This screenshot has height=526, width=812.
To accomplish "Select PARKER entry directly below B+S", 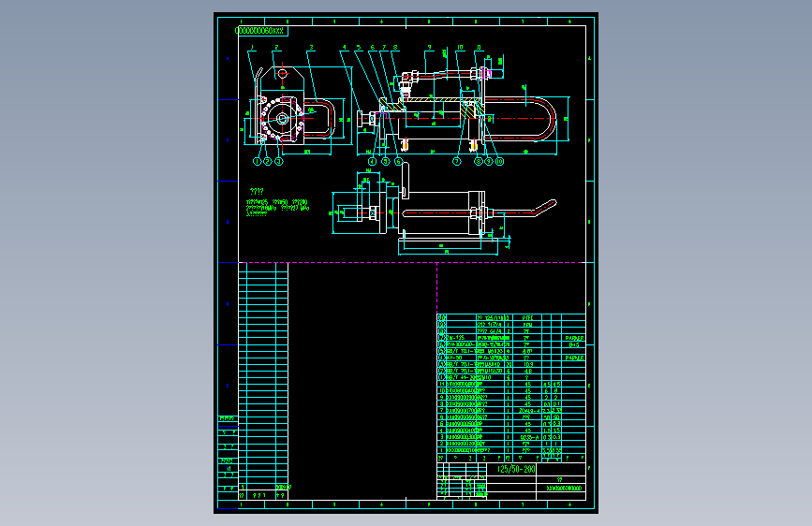I will [574, 358].
